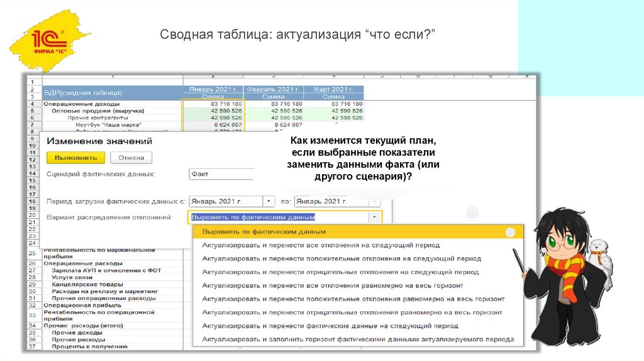The width and height of the screenshot is (644, 361).
Task: Click the БДР(сводная таблица) header cell
Action: (112, 93)
